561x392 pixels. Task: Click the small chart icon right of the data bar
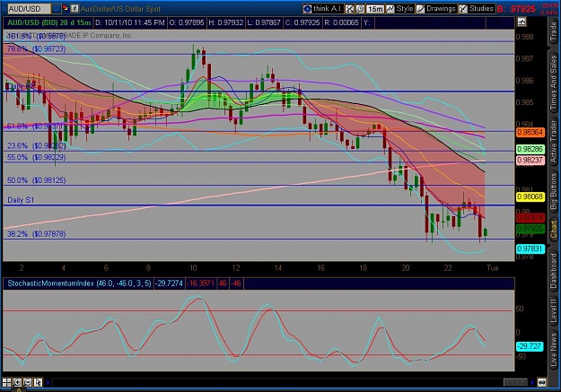tap(522, 22)
